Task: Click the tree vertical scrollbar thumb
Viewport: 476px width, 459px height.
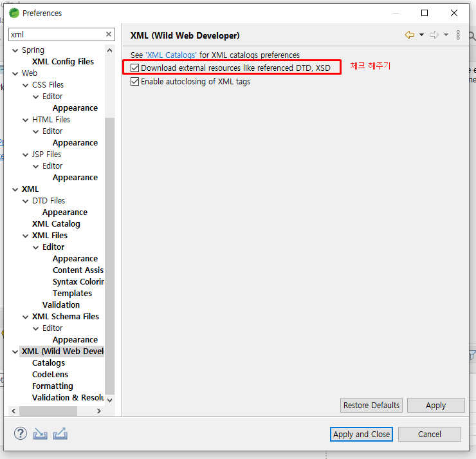Action: [x=109, y=256]
